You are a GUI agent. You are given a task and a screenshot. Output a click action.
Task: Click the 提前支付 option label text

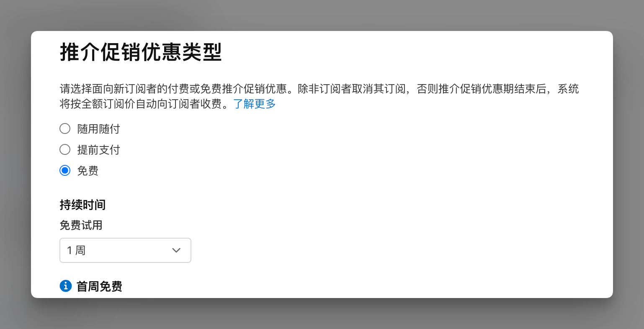[x=98, y=150]
